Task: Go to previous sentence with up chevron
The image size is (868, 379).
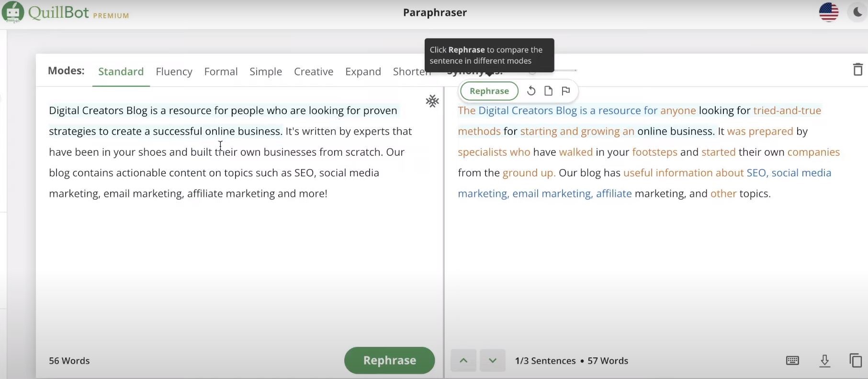Action: click(463, 361)
